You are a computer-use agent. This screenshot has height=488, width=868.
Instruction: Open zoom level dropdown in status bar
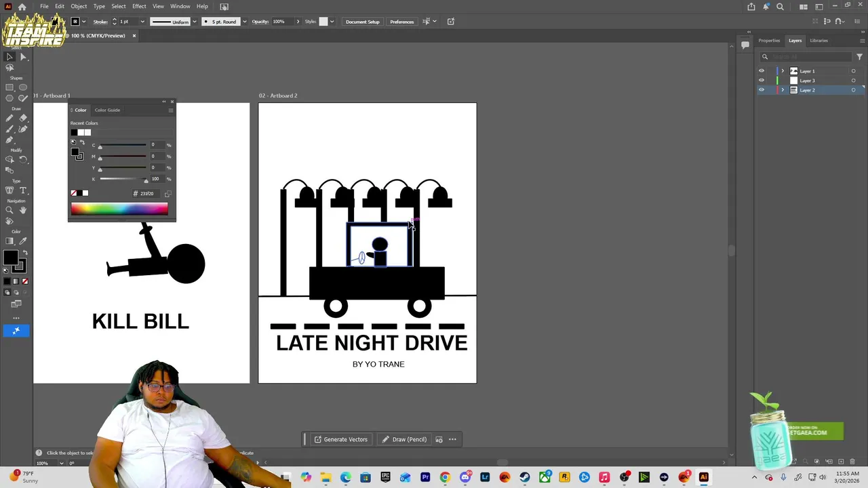(x=62, y=463)
